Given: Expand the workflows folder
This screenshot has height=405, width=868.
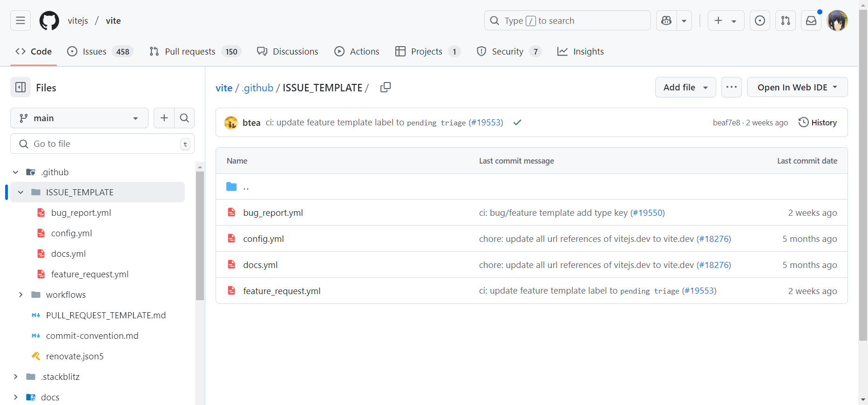Looking at the screenshot, I should coord(20,295).
